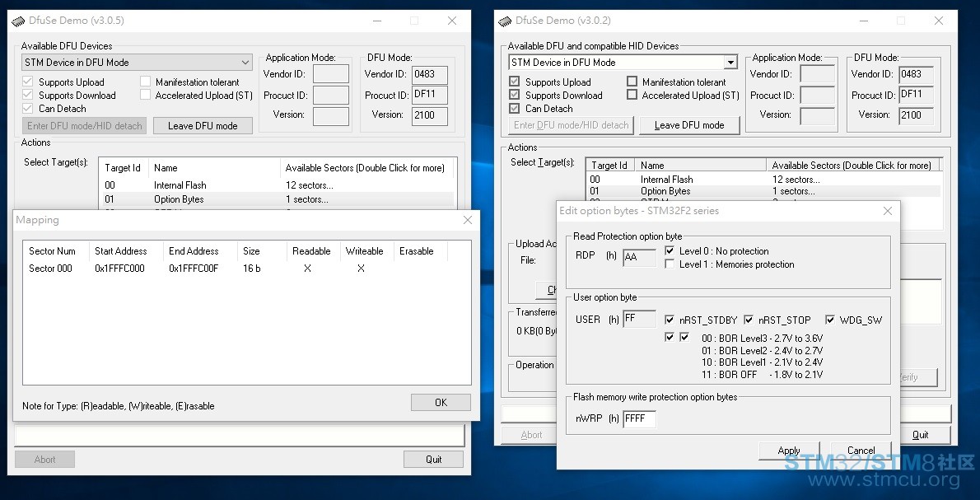
Task: Toggle Supports Upload in v3.0.5 window
Action: click(x=27, y=82)
